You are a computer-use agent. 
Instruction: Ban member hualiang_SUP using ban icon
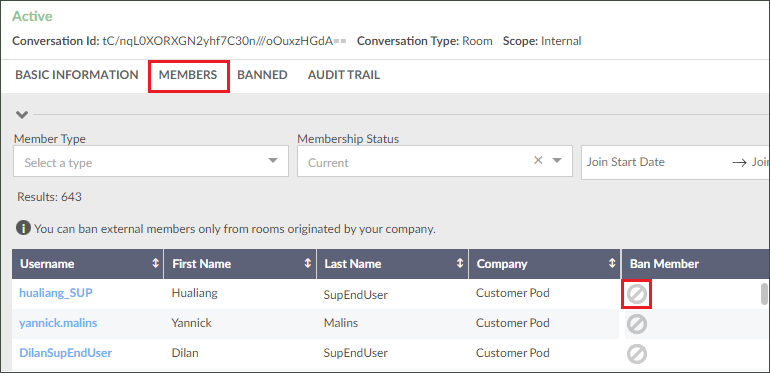[636, 294]
